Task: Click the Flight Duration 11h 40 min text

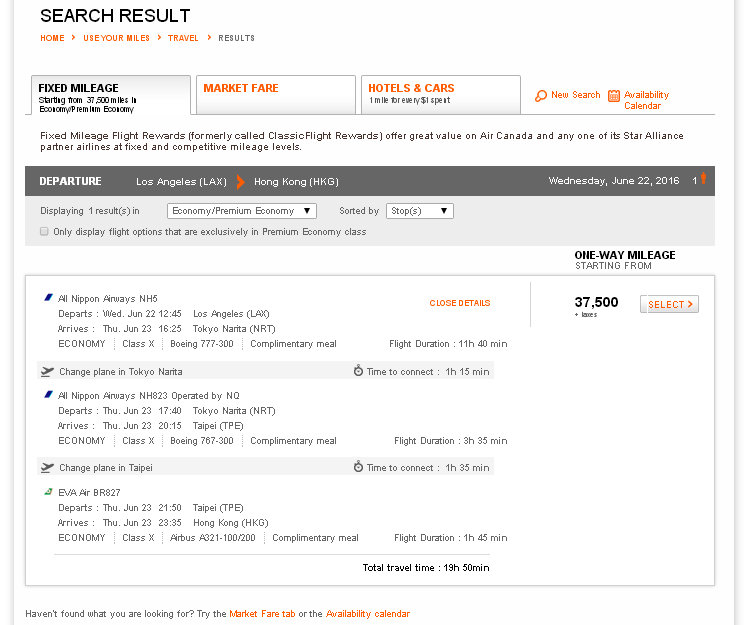Action: pos(448,344)
